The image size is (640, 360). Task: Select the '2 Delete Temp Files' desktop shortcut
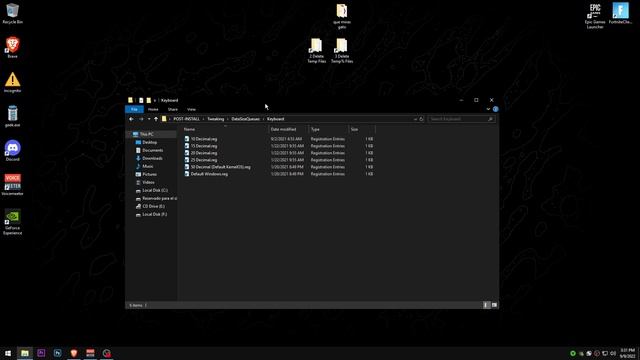tap(316, 51)
